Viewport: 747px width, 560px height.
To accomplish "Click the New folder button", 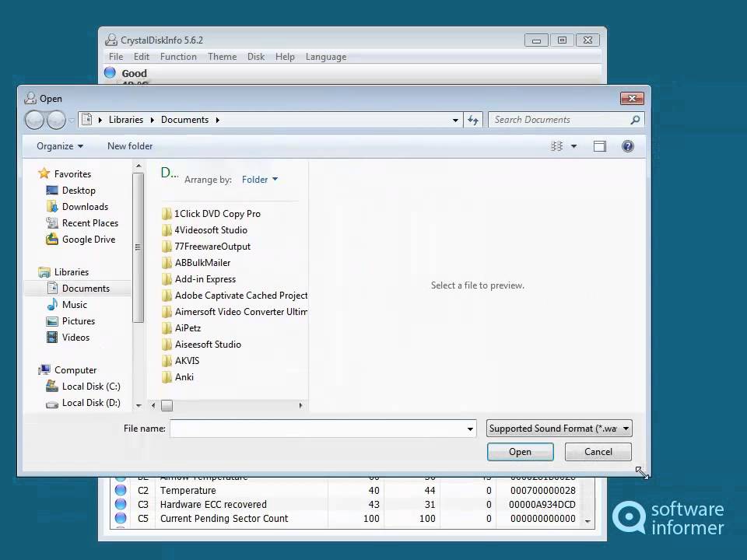I will click(x=130, y=146).
